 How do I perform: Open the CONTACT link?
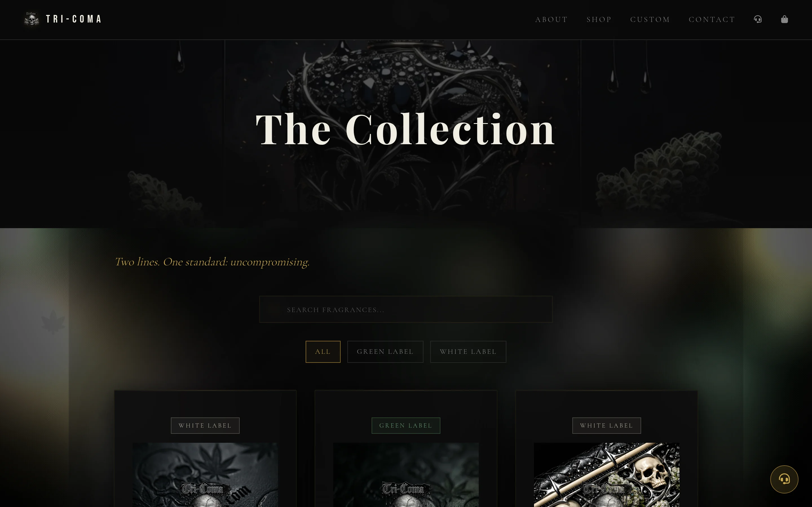point(712,19)
